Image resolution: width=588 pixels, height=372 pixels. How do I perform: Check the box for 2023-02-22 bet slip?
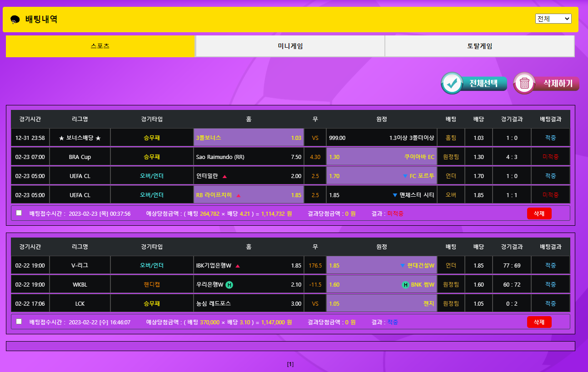click(19, 322)
